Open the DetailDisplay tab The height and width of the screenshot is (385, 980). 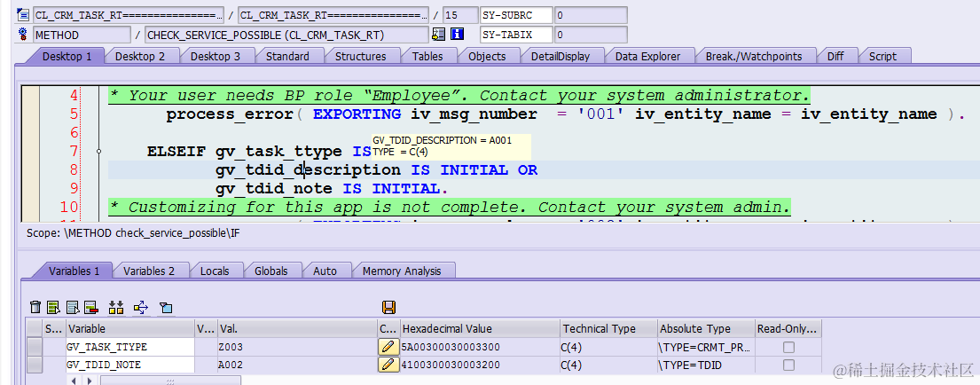[x=561, y=56]
